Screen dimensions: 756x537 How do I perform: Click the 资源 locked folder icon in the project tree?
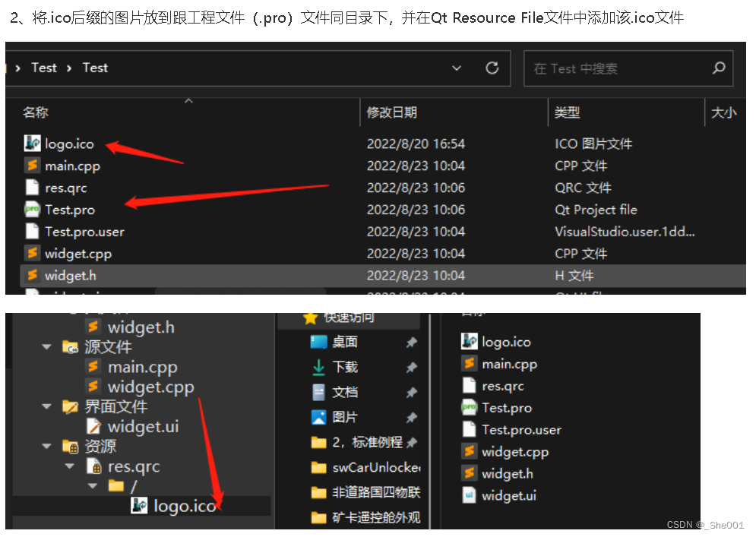point(70,447)
